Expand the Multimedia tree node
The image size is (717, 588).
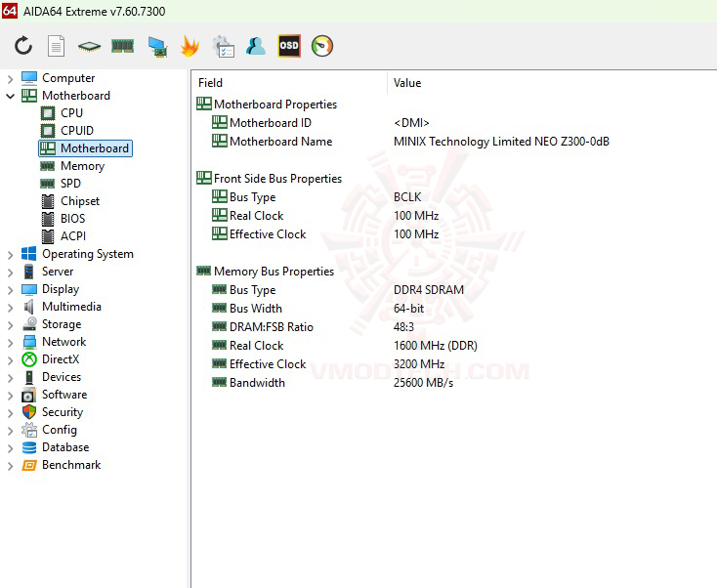click(x=10, y=308)
